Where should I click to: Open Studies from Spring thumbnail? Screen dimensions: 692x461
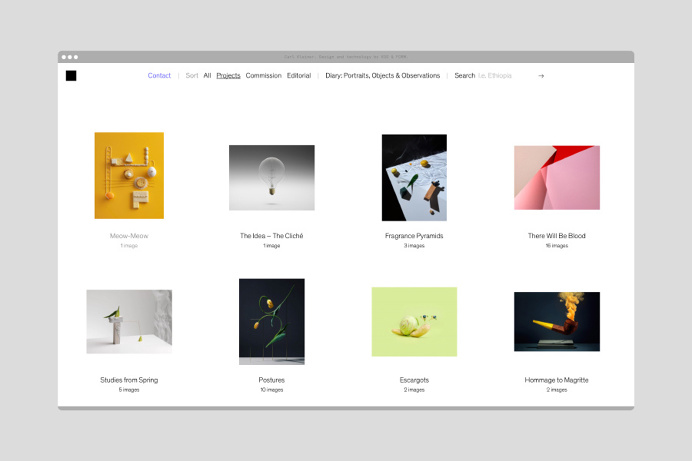point(129,321)
